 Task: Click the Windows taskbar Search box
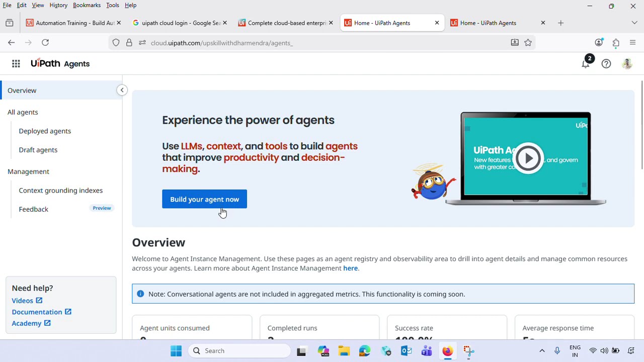point(239,350)
